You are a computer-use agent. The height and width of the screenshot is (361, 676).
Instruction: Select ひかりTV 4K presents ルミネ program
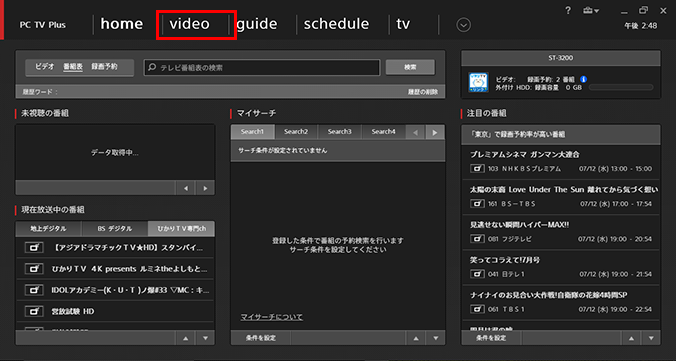115,269
